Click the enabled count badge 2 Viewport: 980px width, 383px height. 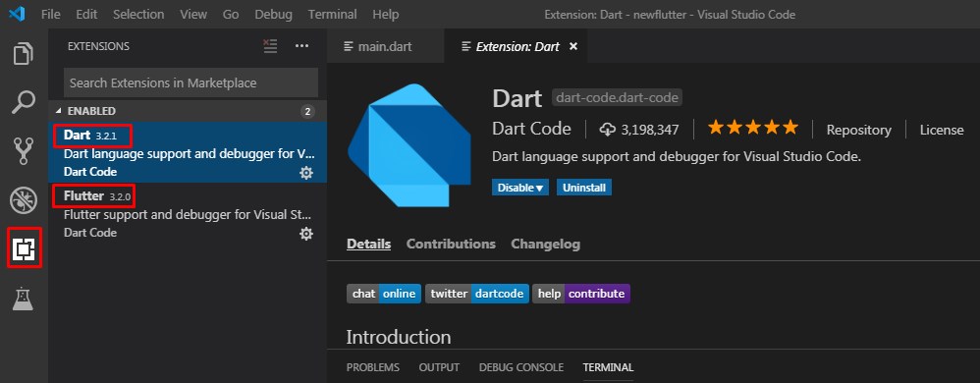307,111
